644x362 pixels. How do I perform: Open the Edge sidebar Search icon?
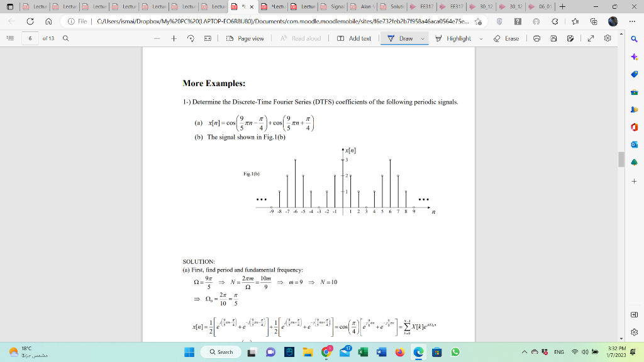click(x=634, y=39)
